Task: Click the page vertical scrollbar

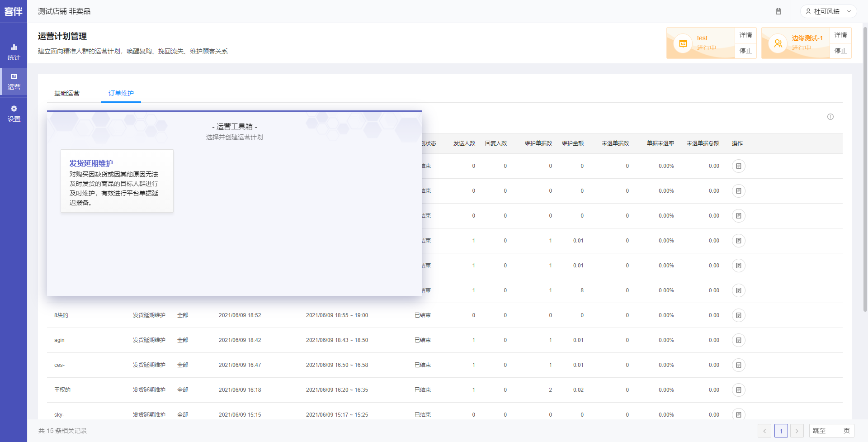Action: [865, 170]
